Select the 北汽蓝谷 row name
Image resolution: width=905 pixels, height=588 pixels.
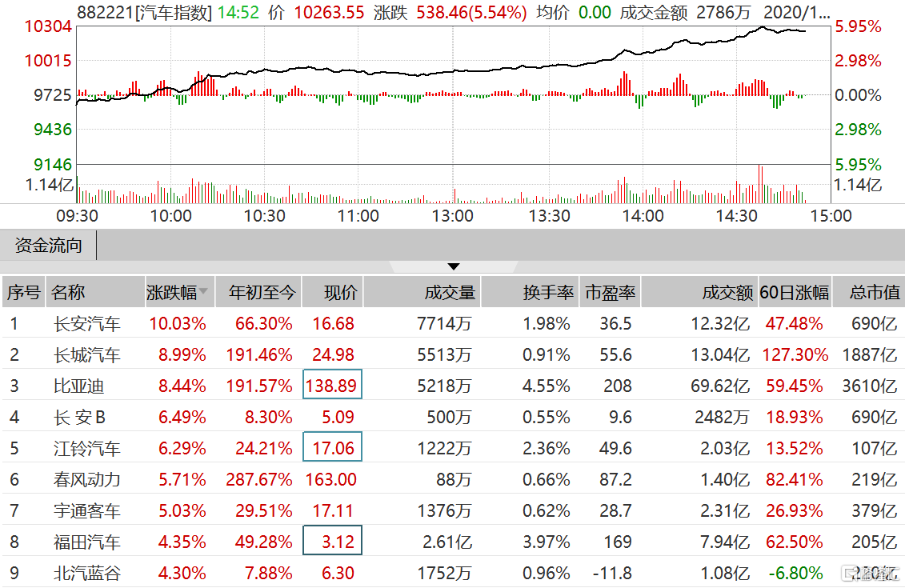(x=86, y=574)
